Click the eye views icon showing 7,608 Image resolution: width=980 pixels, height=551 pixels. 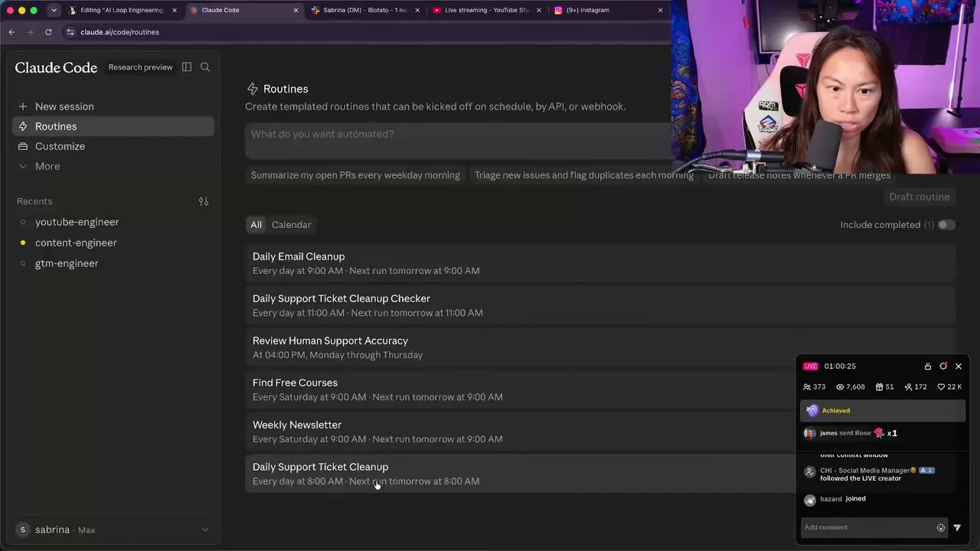point(840,387)
